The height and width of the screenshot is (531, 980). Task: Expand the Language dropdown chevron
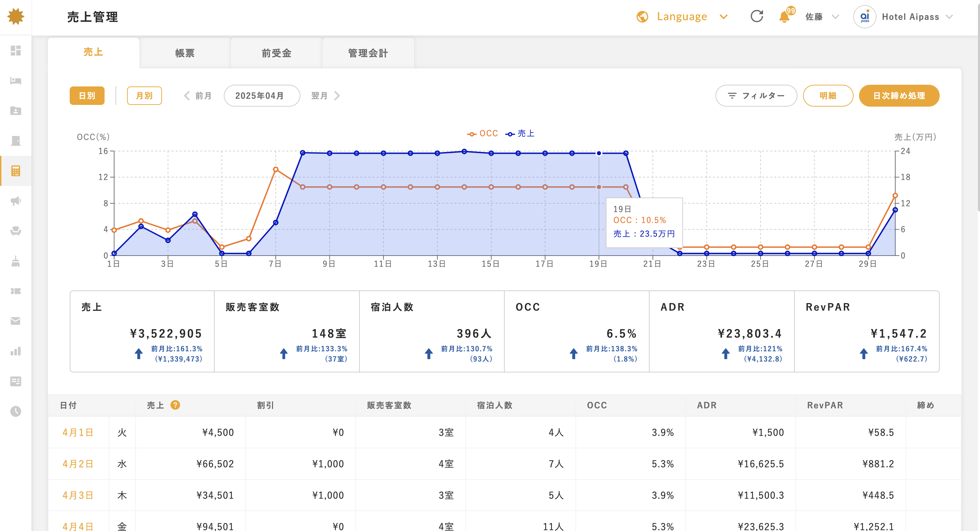point(724,17)
